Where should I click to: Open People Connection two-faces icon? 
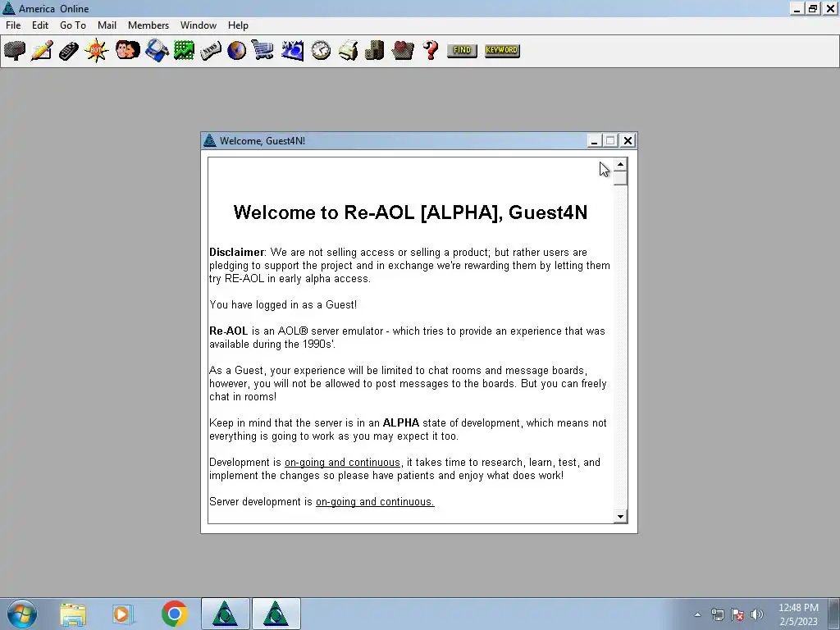(x=127, y=50)
